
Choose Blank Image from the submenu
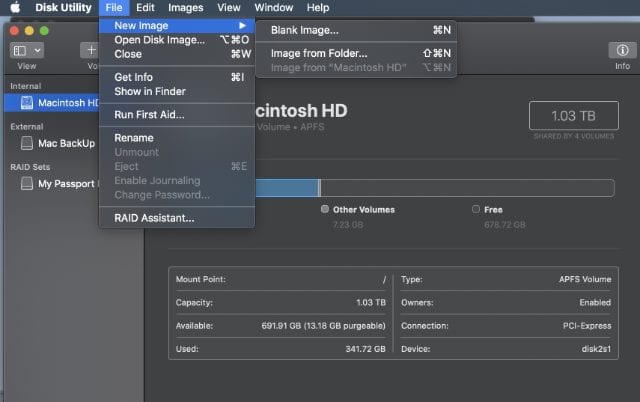tap(305, 30)
